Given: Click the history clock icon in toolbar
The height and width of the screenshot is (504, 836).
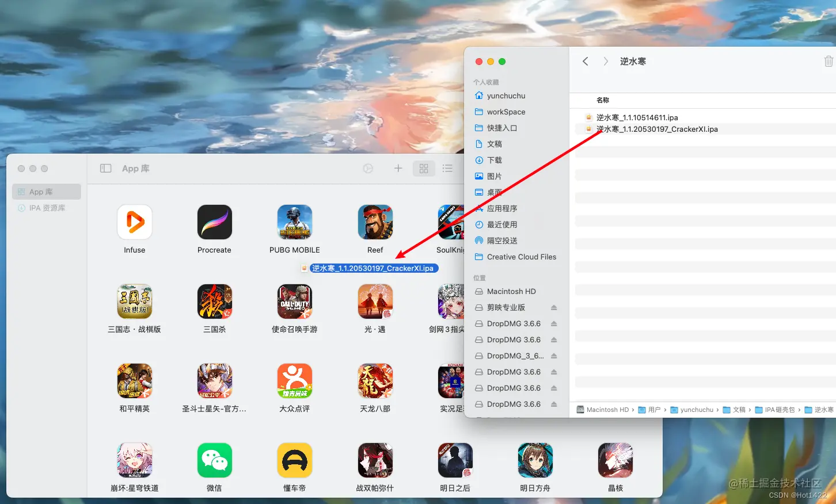Looking at the screenshot, I should [368, 169].
